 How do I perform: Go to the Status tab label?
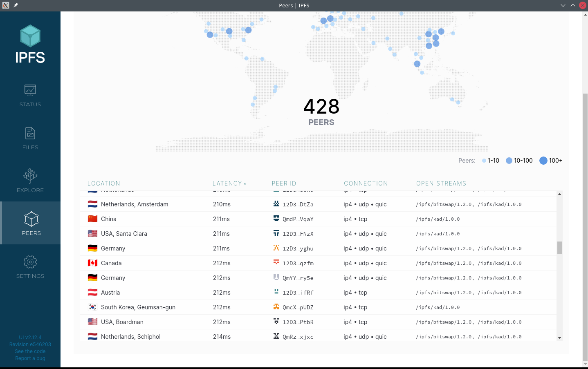pyautogui.click(x=30, y=105)
